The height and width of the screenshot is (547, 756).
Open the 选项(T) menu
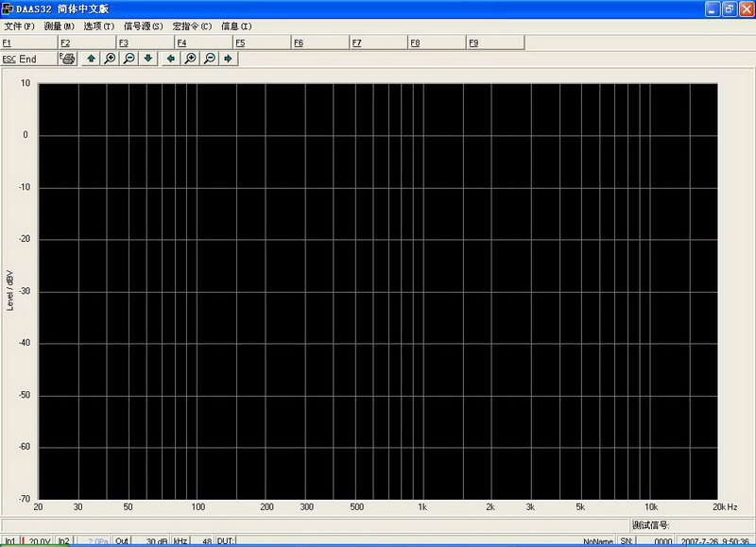pyautogui.click(x=98, y=26)
